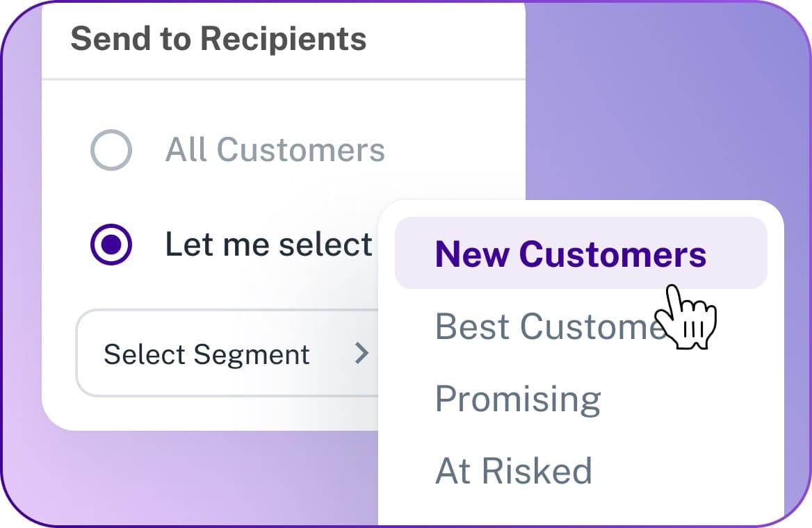Click the word "Promising" in the list
Screen dimensions: 812x528
pos(518,399)
